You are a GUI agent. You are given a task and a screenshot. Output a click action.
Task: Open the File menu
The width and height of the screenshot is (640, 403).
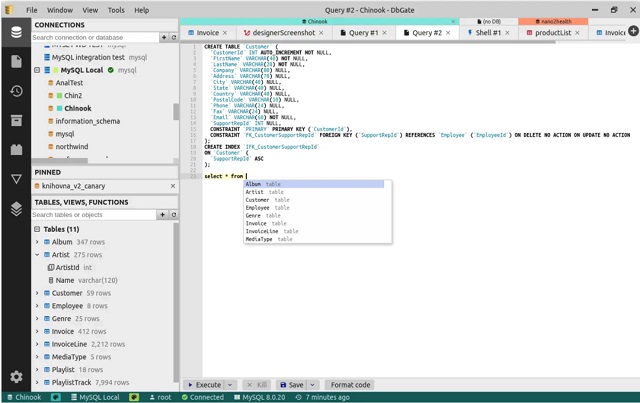tap(31, 10)
